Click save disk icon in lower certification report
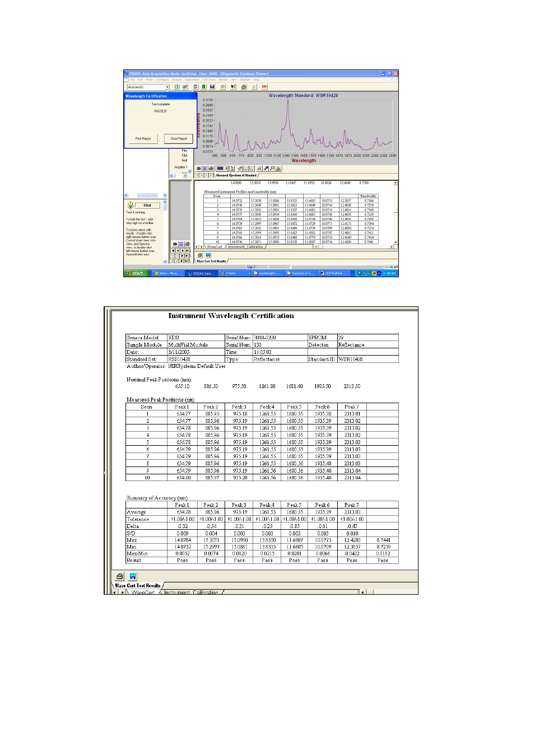This screenshot has width=535, height=756. tap(133, 576)
